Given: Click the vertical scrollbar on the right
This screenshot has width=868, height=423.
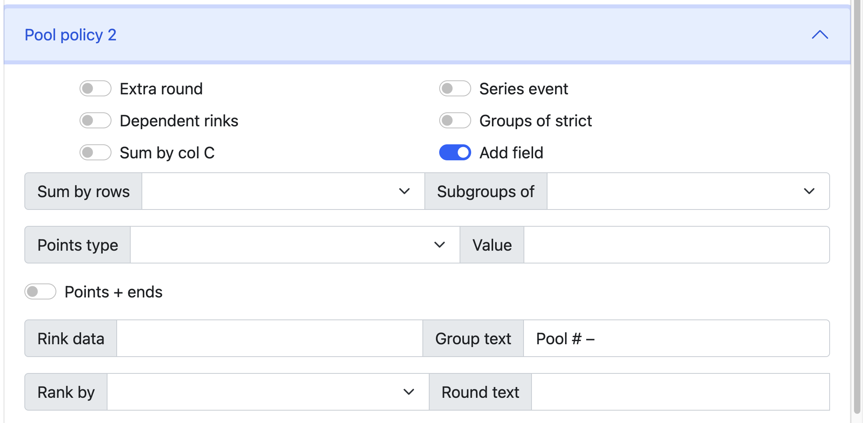Looking at the screenshot, I should (x=856, y=200).
